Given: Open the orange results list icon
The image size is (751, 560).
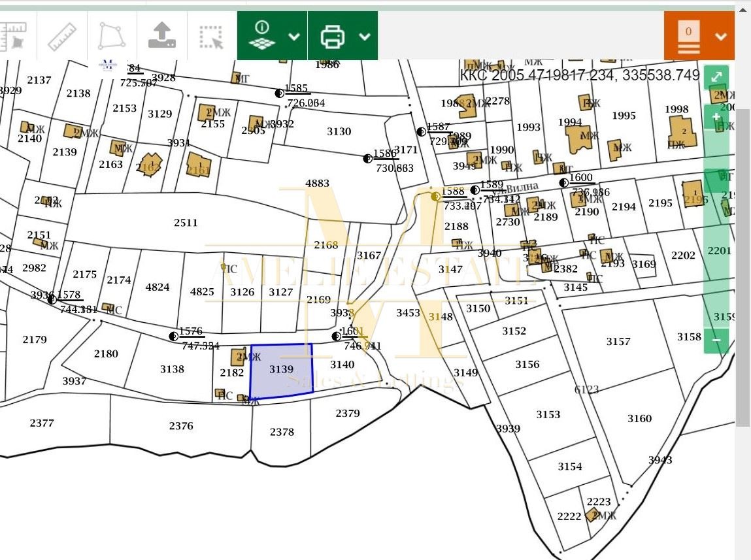Looking at the screenshot, I should pyautogui.click(x=689, y=37).
